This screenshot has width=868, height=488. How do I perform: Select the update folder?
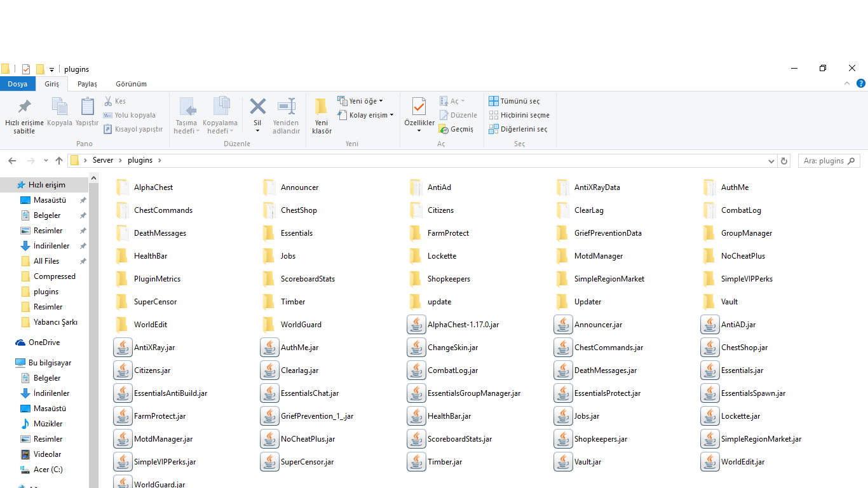(431, 302)
